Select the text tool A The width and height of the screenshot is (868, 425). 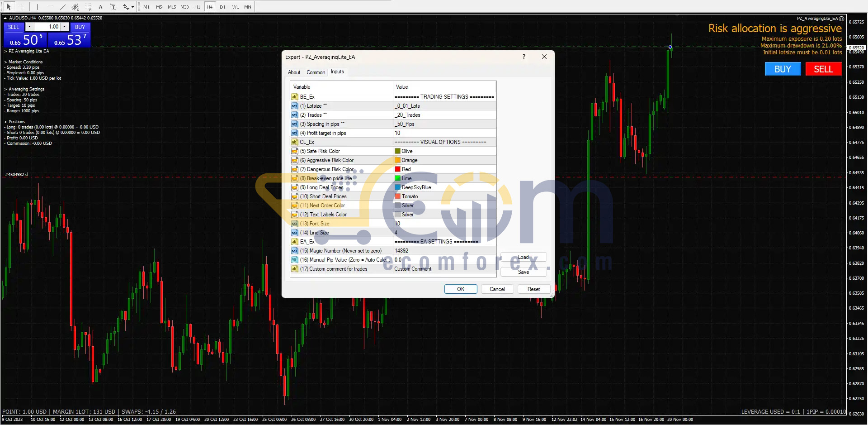[x=100, y=7]
